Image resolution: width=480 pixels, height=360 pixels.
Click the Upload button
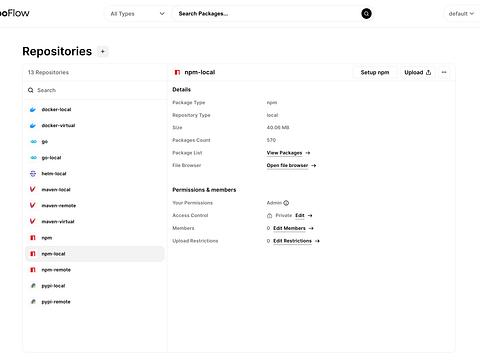coord(418,72)
